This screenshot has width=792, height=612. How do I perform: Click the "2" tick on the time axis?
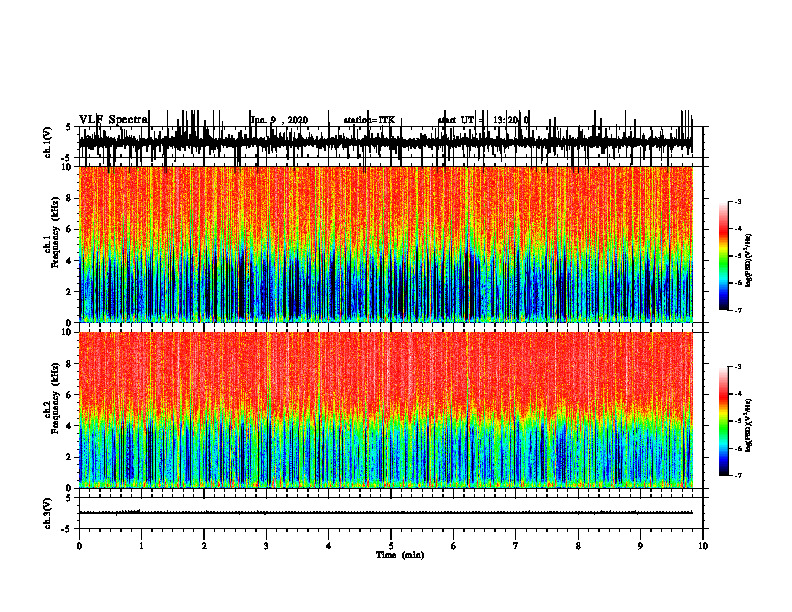[204, 546]
